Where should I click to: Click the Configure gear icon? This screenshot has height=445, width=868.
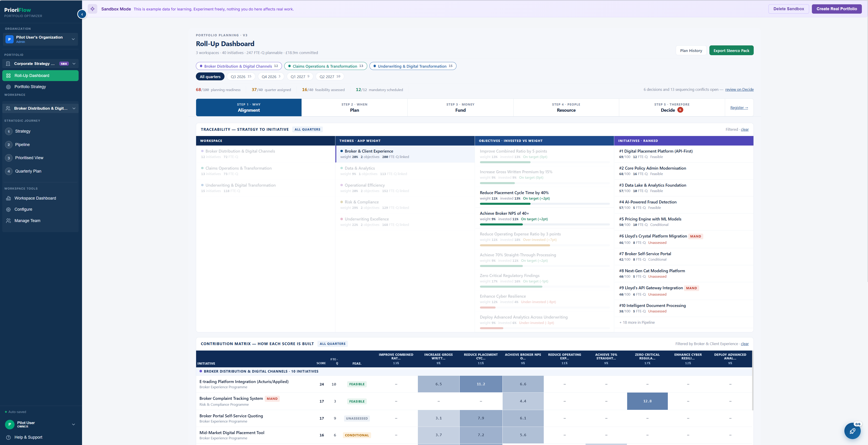click(x=8, y=209)
